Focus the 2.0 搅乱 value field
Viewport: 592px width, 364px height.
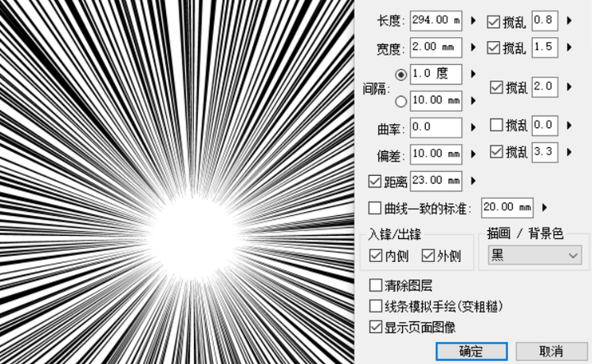click(x=545, y=87)
